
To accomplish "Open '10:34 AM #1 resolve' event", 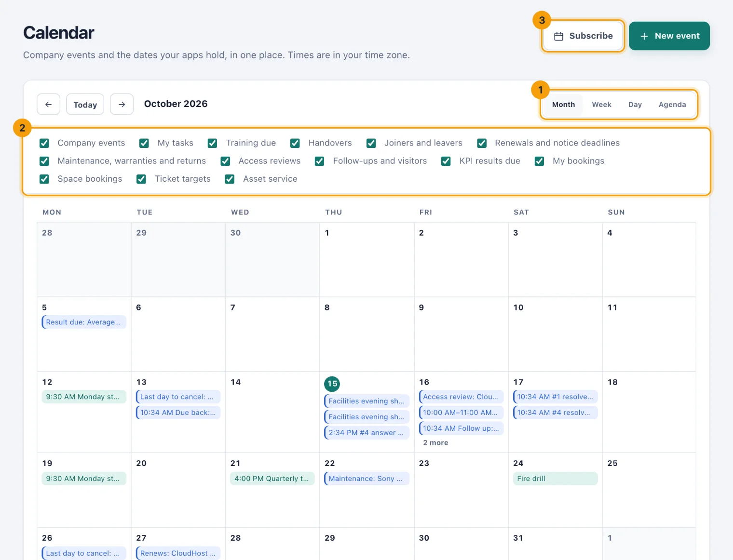I will tap(555, 397).
